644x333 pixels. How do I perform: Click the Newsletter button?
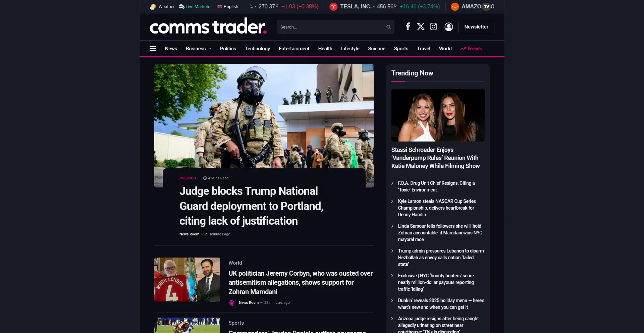click(476, 27)
